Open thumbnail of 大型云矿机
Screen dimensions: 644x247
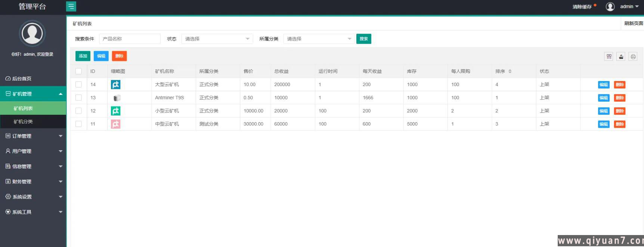click(116, 85)
